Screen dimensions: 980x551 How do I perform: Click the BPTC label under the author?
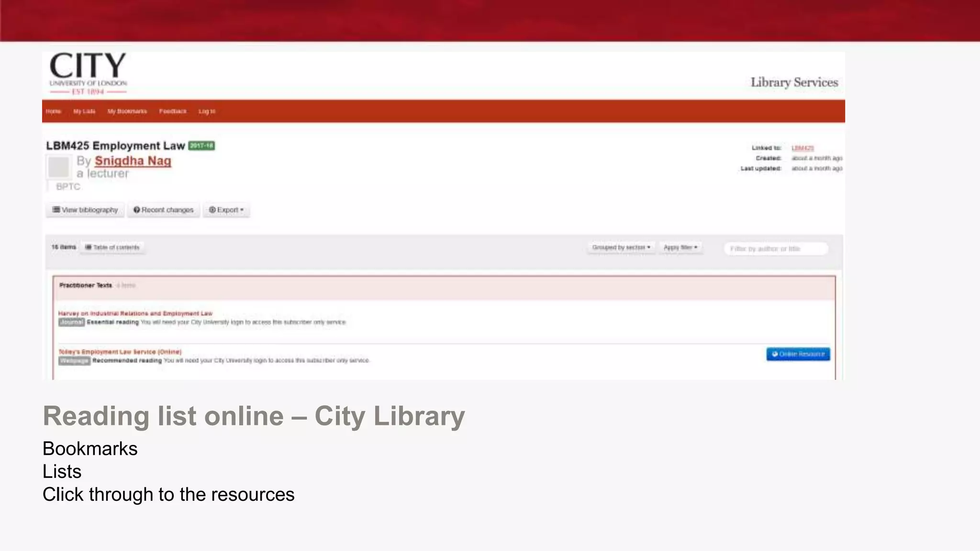[68, 187]
